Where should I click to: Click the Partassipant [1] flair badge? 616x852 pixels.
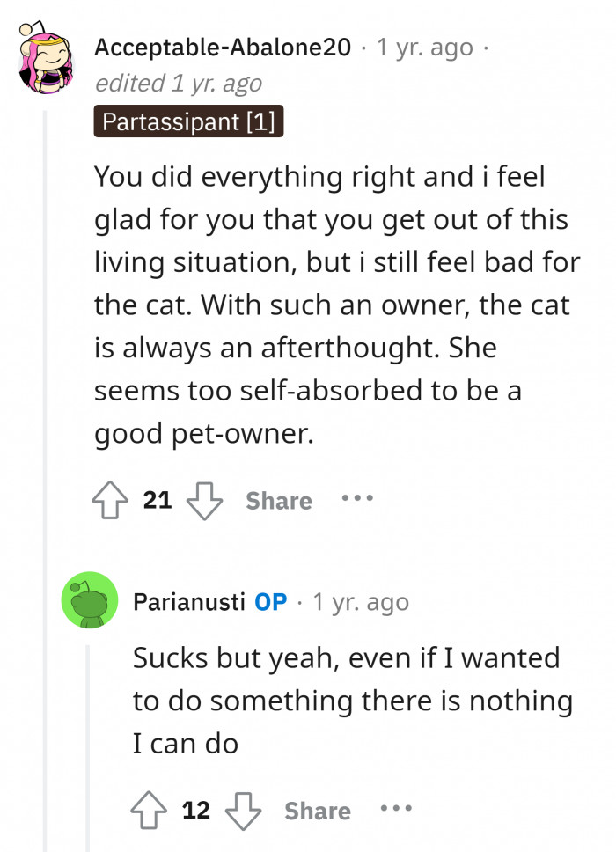pos(188,121)
